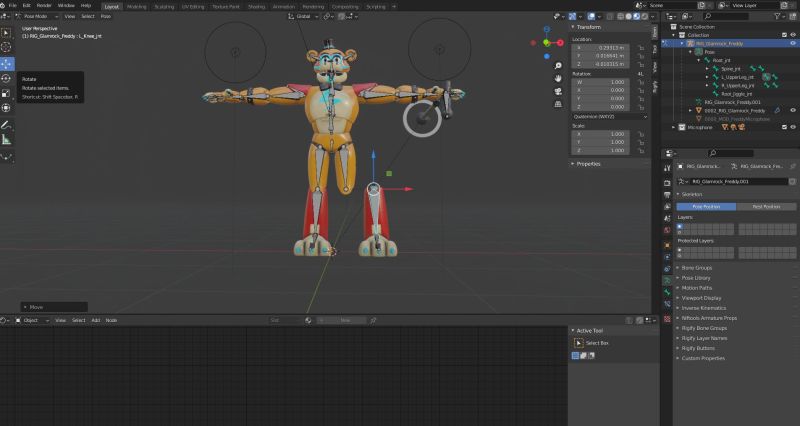
Task: Open the Scene properties tab icon
Action: pos(667,219)
